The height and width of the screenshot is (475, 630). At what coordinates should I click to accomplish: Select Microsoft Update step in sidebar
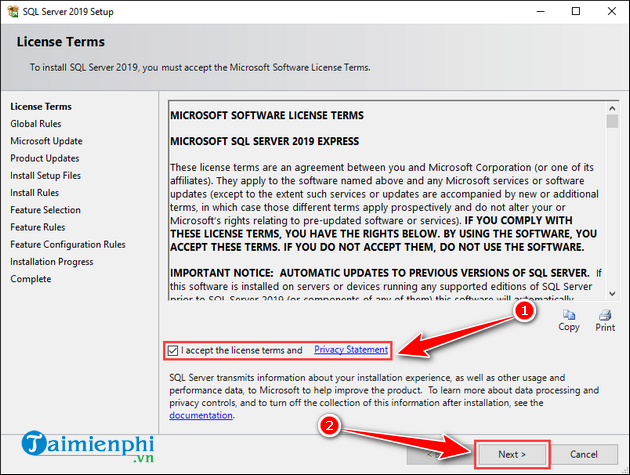pyautogui.click(x=46, y=141)
